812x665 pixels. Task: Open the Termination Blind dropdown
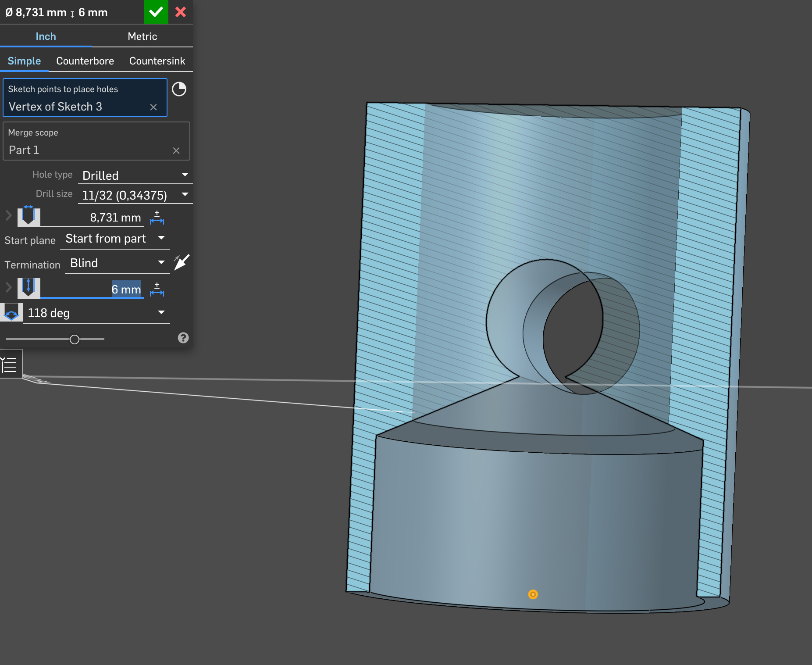click(x=117, y=263)
